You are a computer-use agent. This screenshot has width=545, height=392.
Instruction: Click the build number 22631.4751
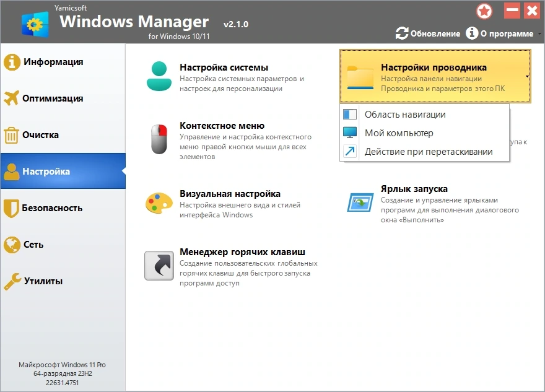62,383
